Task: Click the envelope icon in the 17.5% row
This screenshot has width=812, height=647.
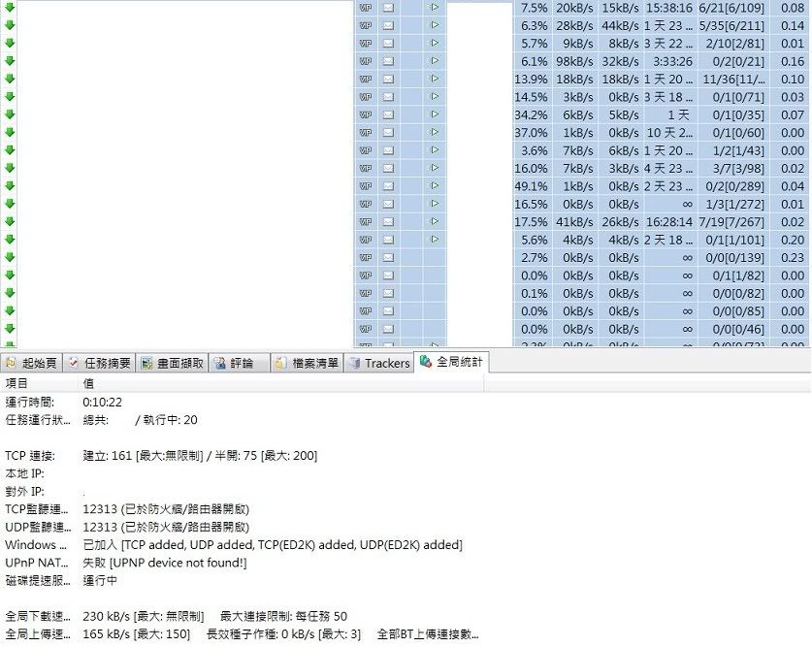Action: [389, 221]
